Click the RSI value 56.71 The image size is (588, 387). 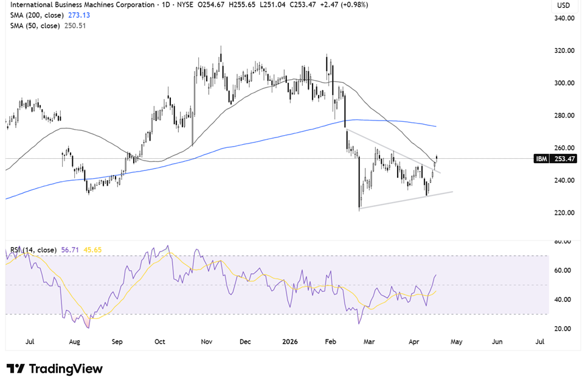(x=70, y=250)
